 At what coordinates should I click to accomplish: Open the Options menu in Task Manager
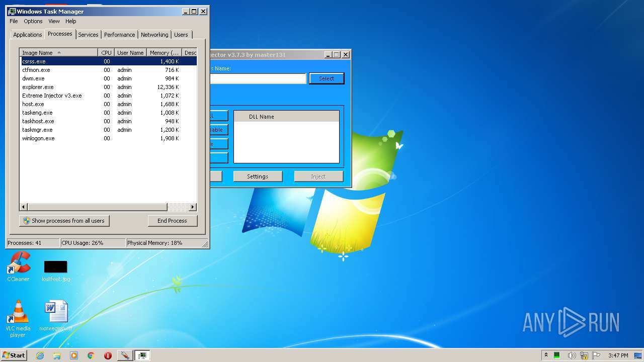pyautogui.click(x=33, y=21)
